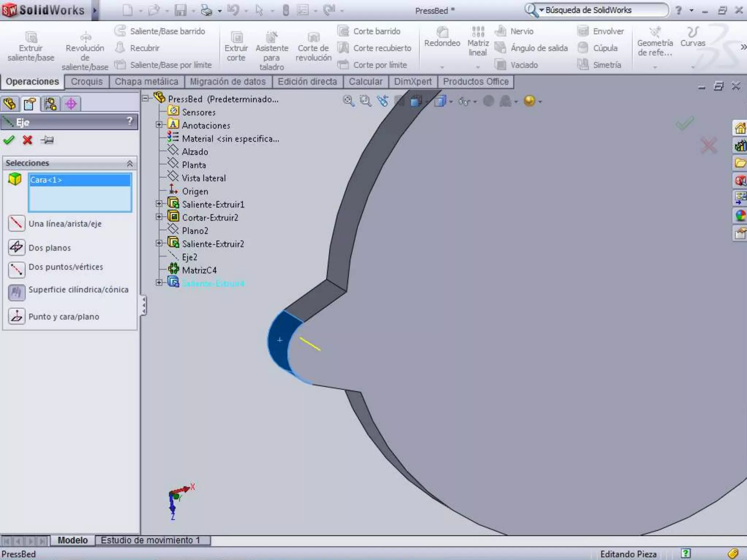Click the Zoom to fit magnifier icon
The width and height of the screenshot is (747, 560).
click(x=348, y=101)
